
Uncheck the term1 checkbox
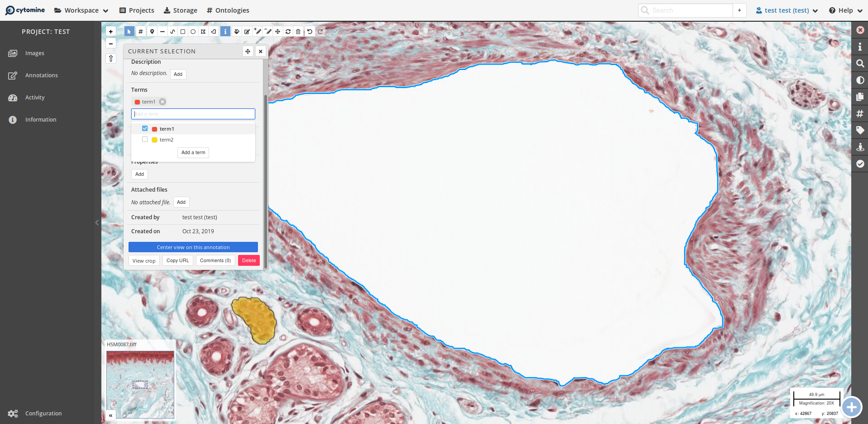145,129
